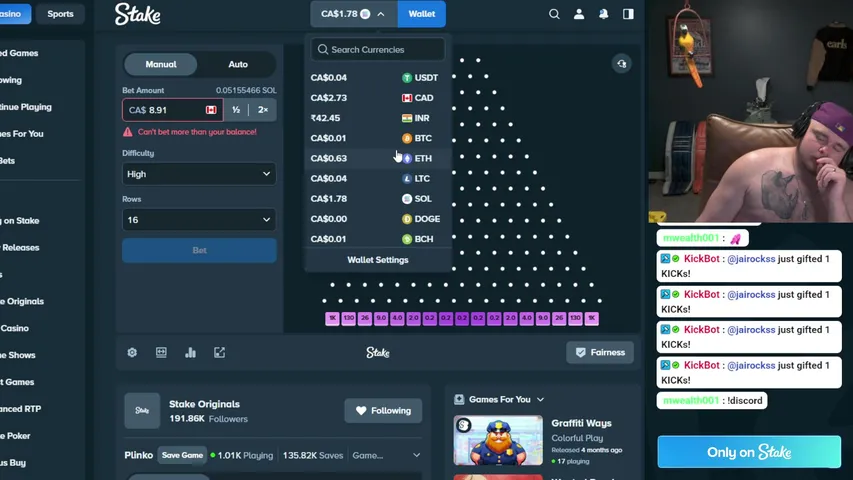
Task: Select the INR currency row
Action: coord(378,118)
